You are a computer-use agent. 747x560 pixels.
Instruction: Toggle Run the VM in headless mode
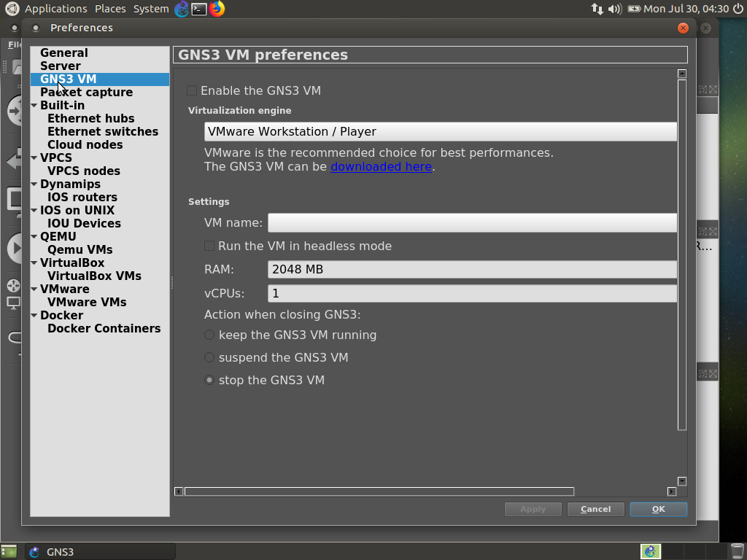pos(209,246)
